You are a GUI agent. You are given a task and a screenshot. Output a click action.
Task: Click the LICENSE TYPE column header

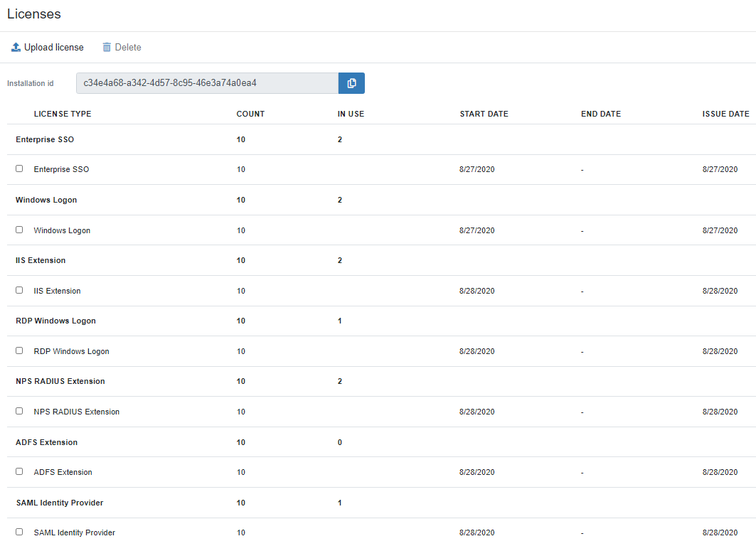[63, 114]
